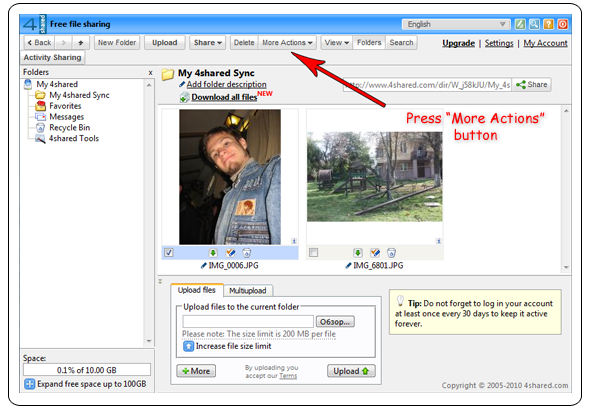Click the red logout power icon
Viewport: 589px width, 413px height.
(x=563, y=24)
